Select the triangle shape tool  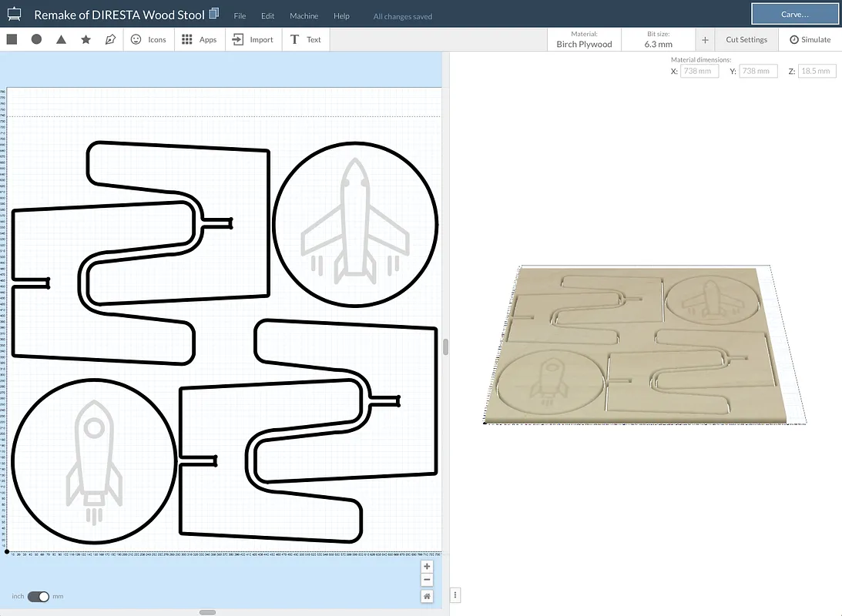(x=61, y=39)
